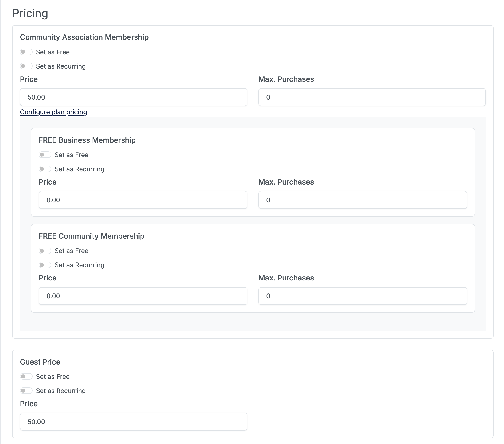
Task: Click the FREE Community Membership heading
Action: coord(91,236)
